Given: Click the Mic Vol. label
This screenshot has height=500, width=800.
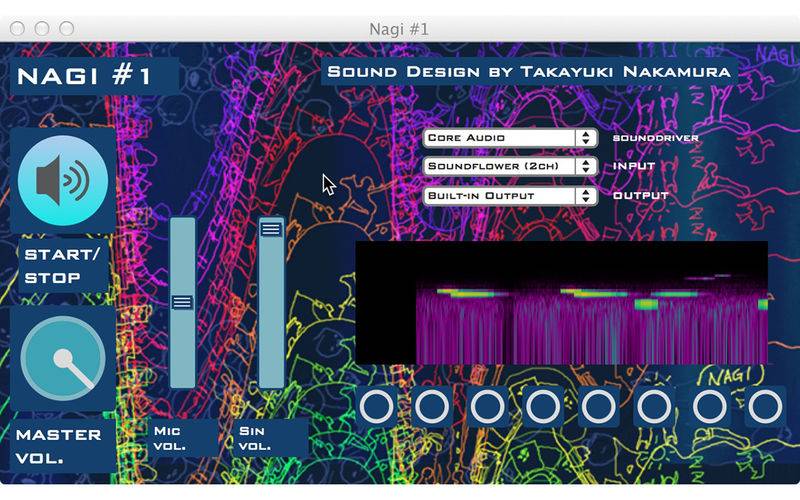Looking at the screenshot, I should [183, 438].
